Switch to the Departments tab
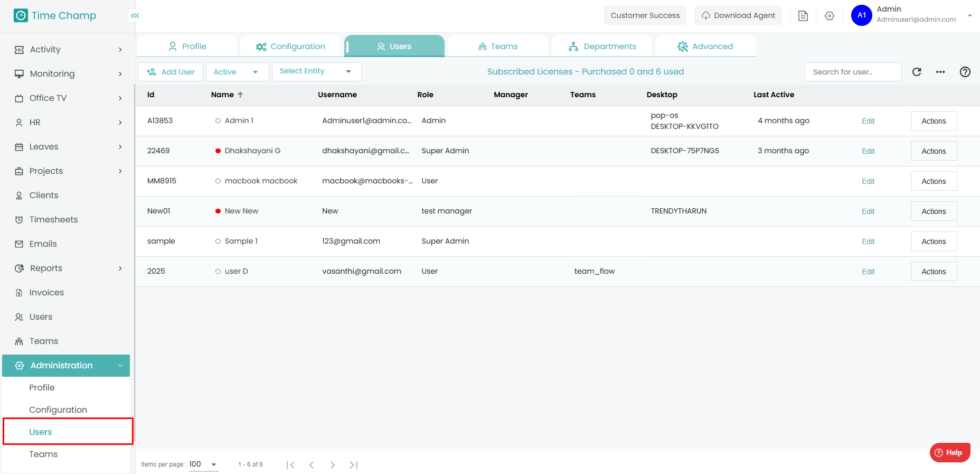Viewport: 980px width, 474px height. (602, 47)
